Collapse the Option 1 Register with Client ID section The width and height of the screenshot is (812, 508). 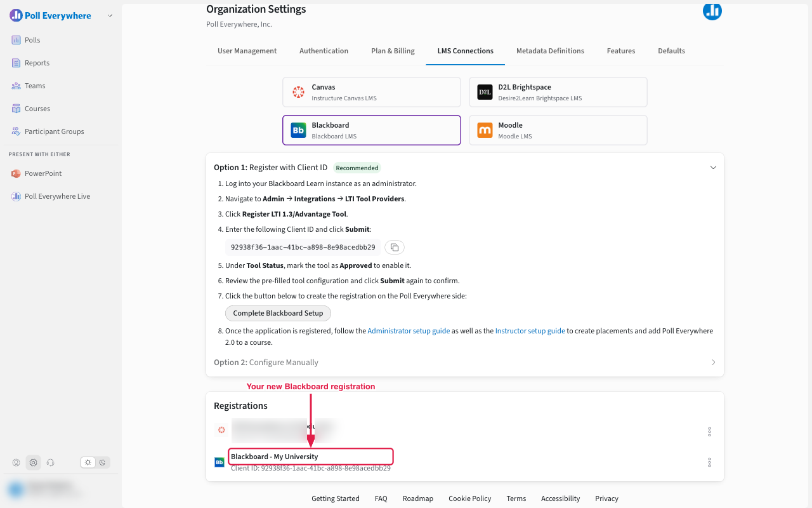coord(713,168)
